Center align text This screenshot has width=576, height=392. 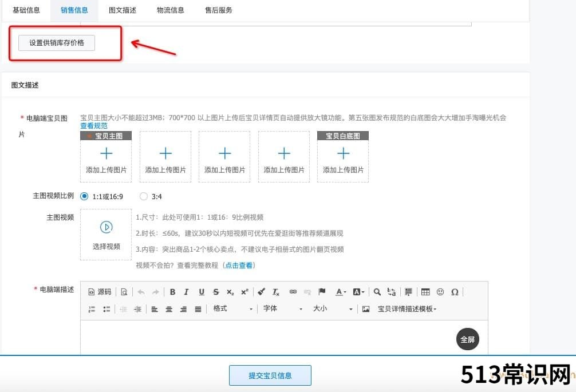pyautogui.click(x=169, y=309)
